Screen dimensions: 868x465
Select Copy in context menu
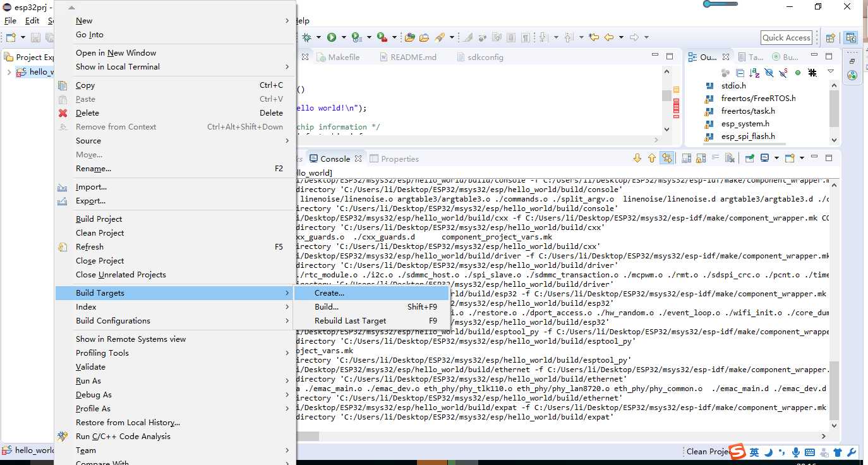point(175,85)
